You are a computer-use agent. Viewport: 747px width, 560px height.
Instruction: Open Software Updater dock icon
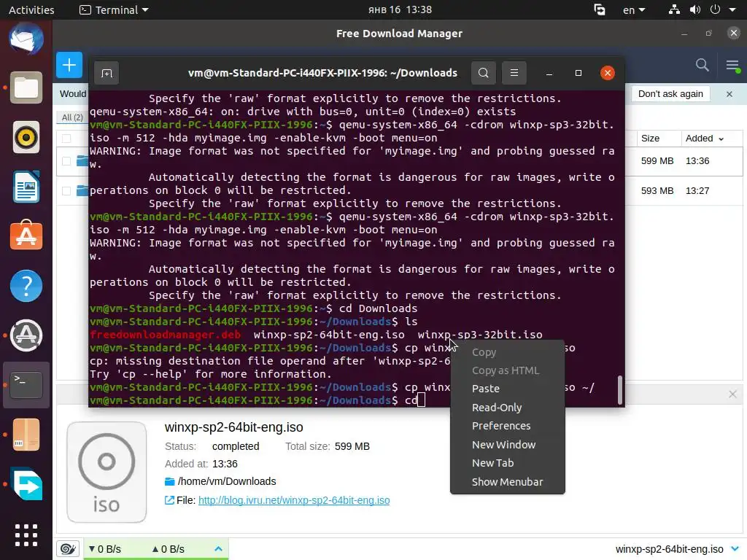(x=26, y=335)
